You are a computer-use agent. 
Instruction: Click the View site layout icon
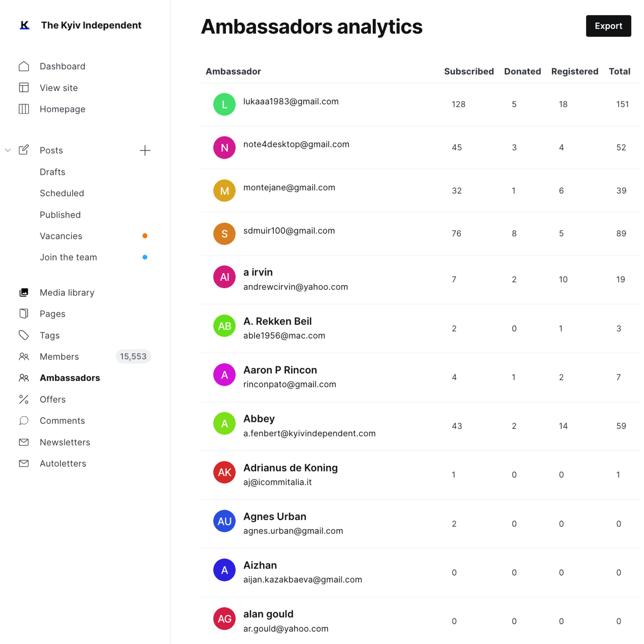click(x=24, y=88)
